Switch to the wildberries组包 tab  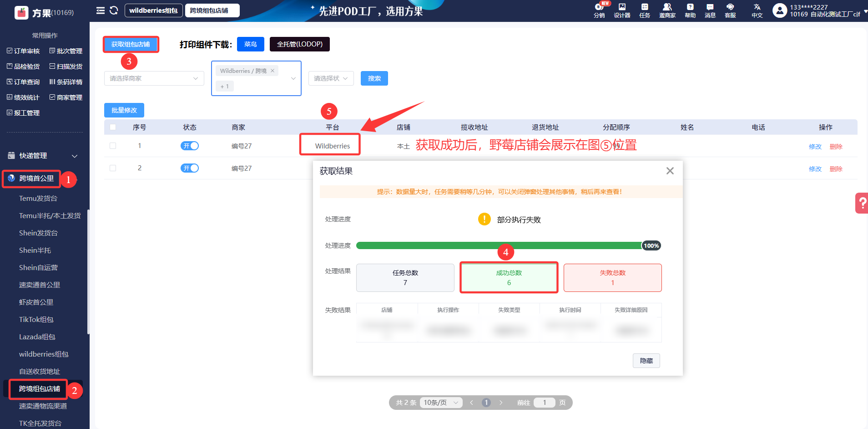[154, 10]
